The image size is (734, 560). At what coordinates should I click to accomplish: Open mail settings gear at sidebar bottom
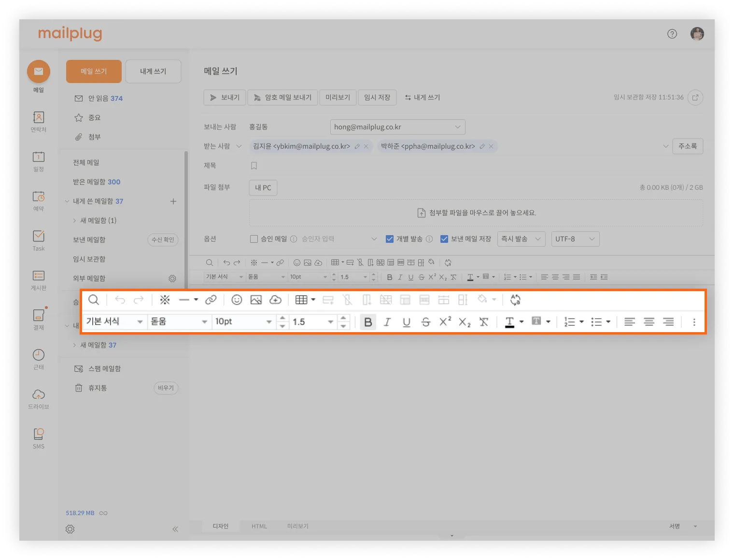click(x=70, y=529)
